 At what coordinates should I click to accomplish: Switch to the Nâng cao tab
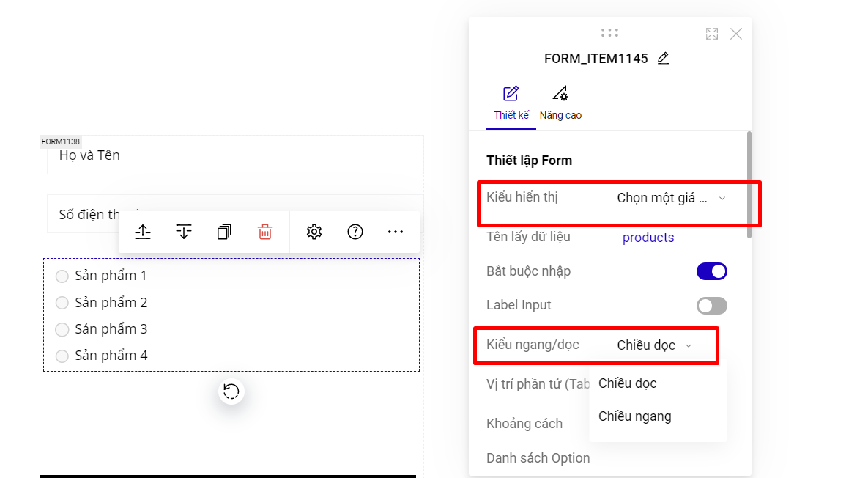click(x=560, y=103)
